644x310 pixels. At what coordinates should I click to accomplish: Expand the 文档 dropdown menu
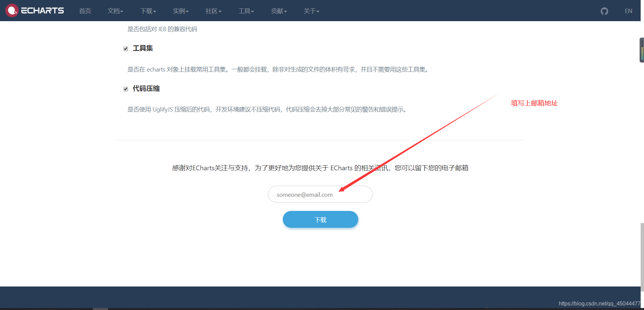(x=115, y=11)
